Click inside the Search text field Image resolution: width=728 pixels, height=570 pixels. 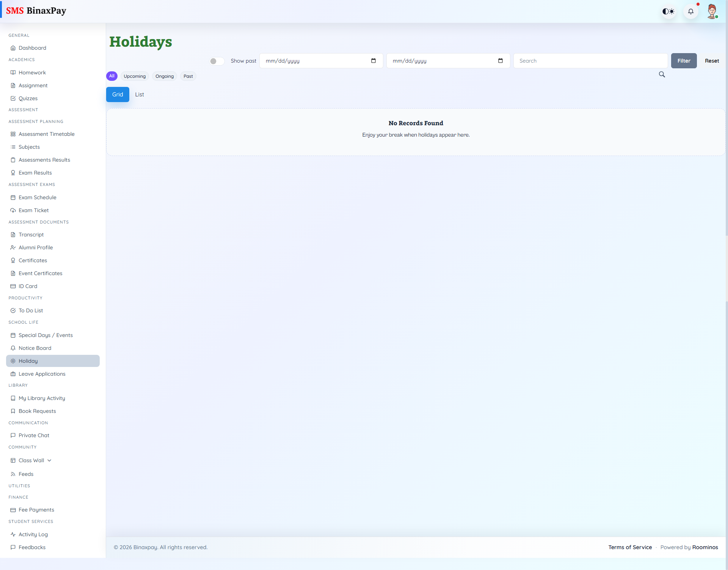tap(590, 60)
